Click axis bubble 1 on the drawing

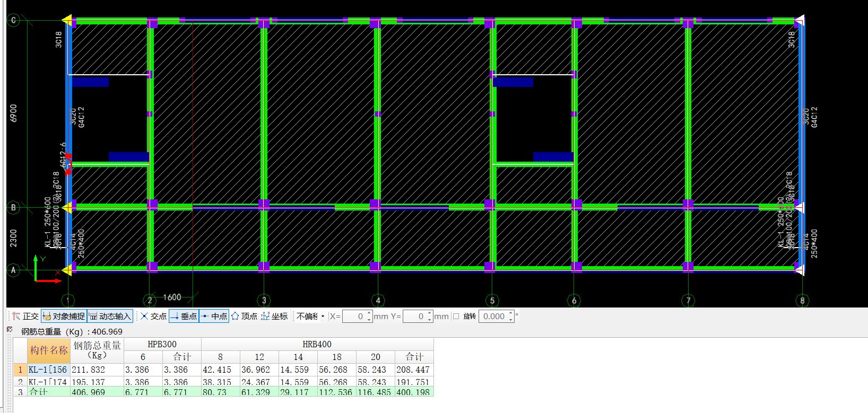click(x=68, y=301)
